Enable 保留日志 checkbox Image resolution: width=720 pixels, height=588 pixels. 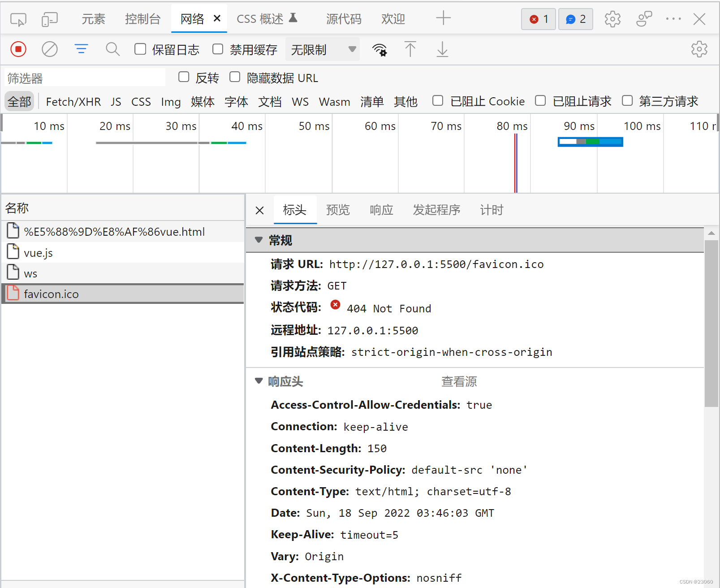140,49
